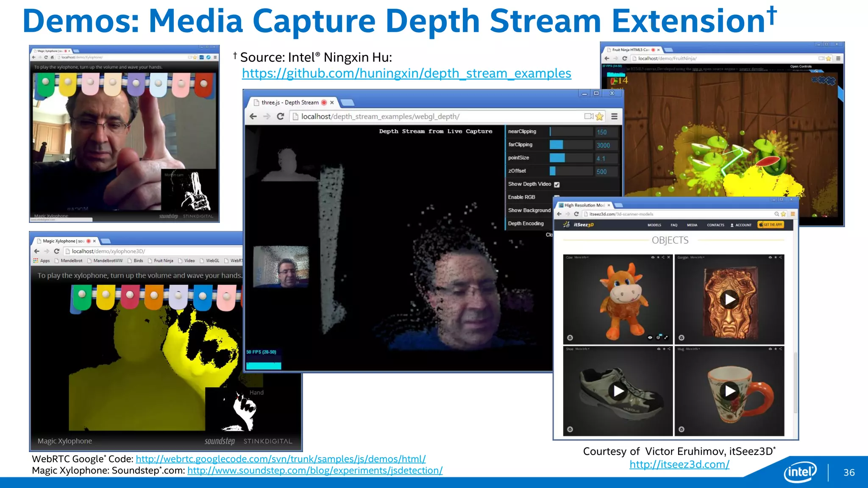Click the green xylophone key in bottom window
This screenshot has width=868, height=488.
[82, 297]
